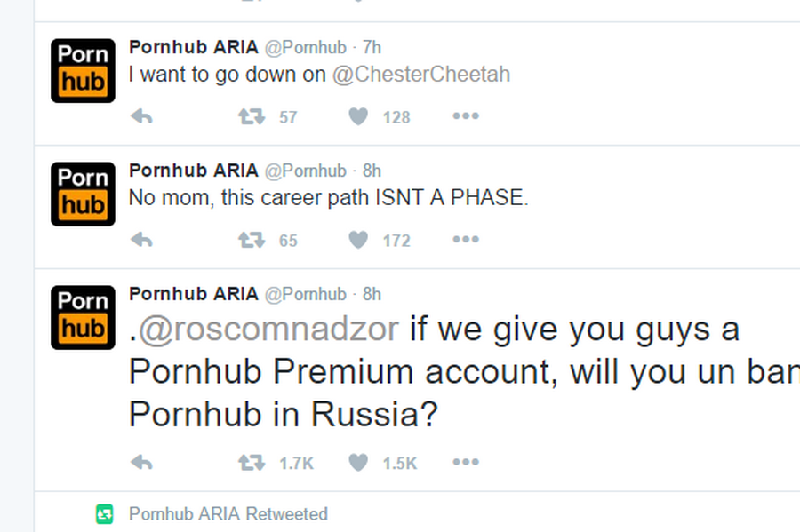This screenshot has height=532, width=800.
Task: Open more options on the career path tweet
Action: 465,240
